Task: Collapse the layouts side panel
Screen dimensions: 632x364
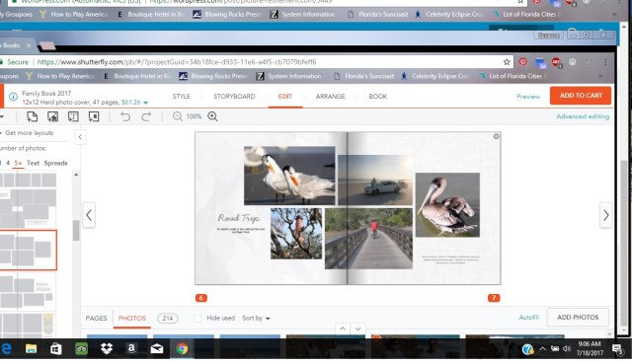Action: (80, 137)
